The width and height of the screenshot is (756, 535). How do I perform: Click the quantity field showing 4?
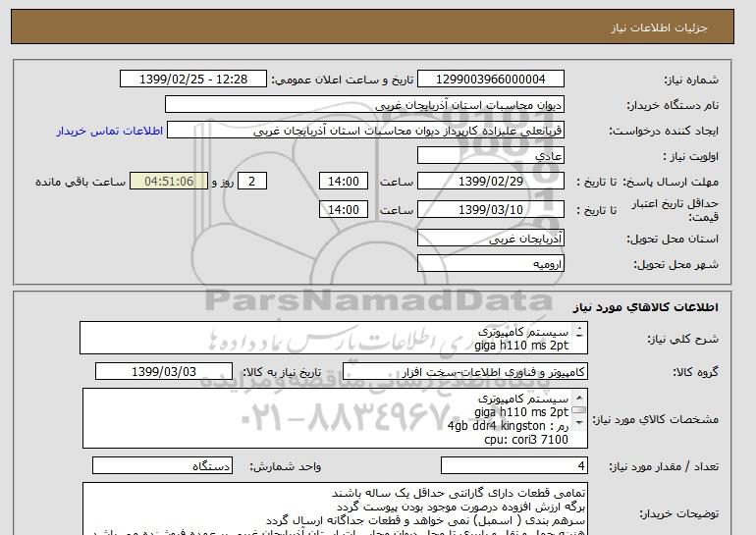click(x=514, y=466)
